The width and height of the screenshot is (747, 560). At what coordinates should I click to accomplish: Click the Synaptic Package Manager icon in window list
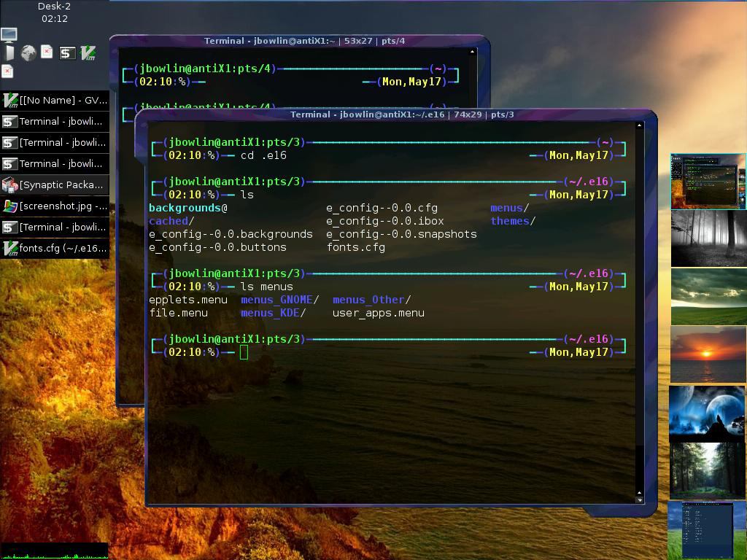coord(9,185)
